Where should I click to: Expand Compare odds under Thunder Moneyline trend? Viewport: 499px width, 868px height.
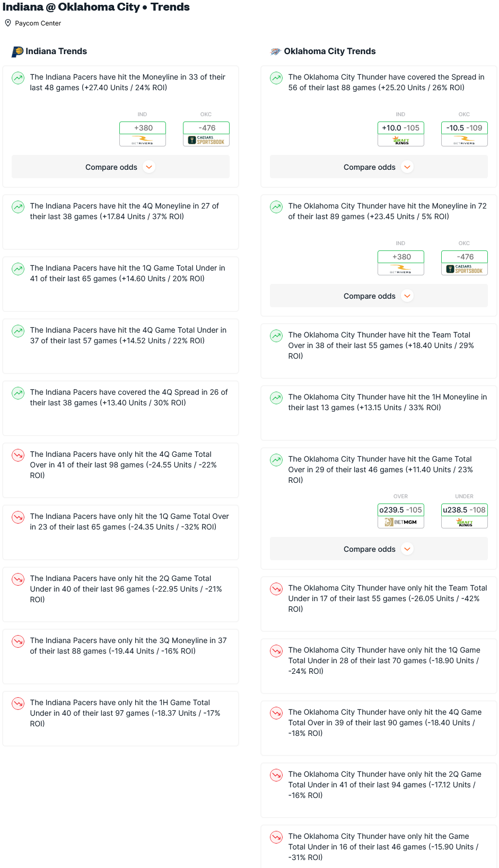pyautogui.click(x=379, y=296)
